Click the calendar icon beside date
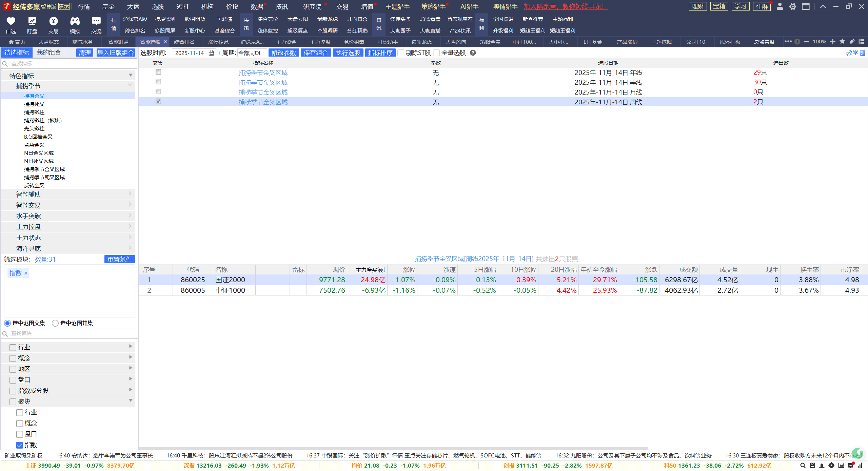The image size is (868, 471). tap(211, 53)
